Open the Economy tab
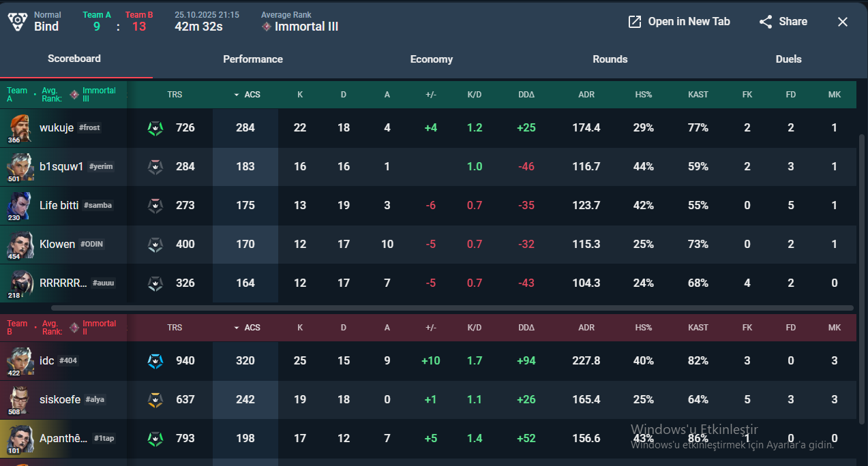 click(x=432, y=59)
